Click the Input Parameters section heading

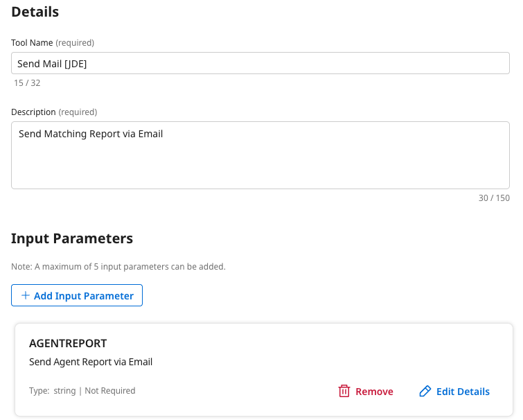[x=72, y=238]
